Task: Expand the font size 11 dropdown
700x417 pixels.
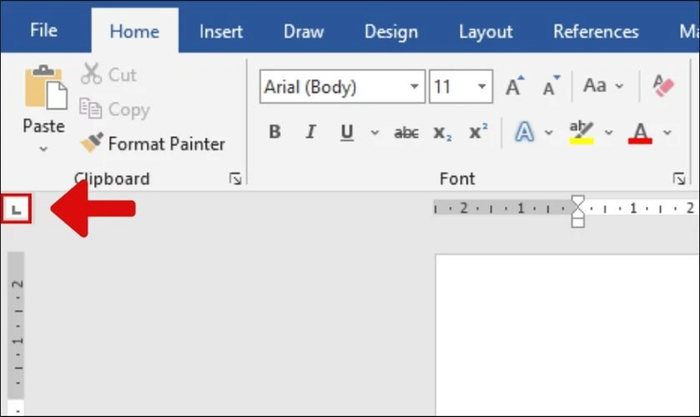Action: click(482, 86)
